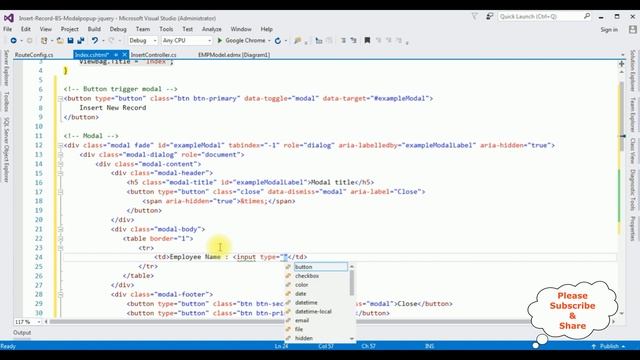This screenshot has width=640, height=360.
Task: Click the Save icon in toolbar
Action: 70,40
